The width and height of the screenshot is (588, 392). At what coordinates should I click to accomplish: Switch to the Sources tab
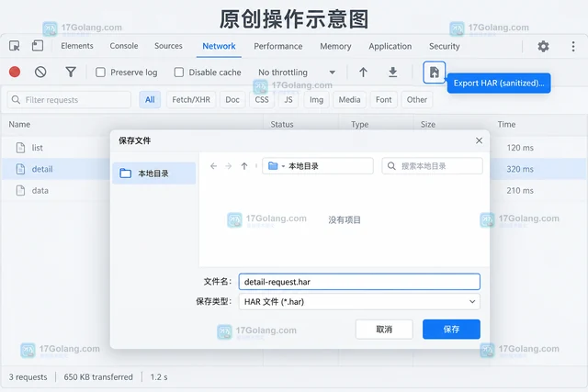168,46
